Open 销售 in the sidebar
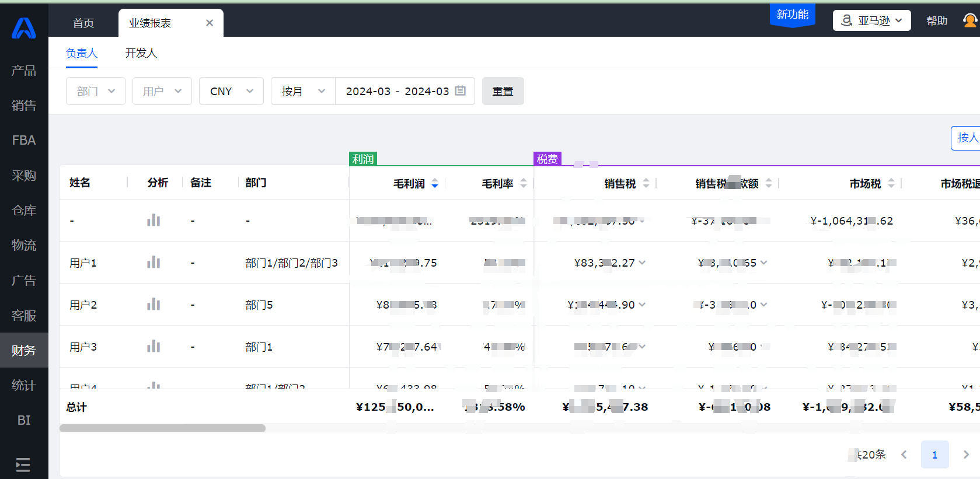The width and height of the screenshot is (980, 479). pyautogui.click(x=24, y=106)
